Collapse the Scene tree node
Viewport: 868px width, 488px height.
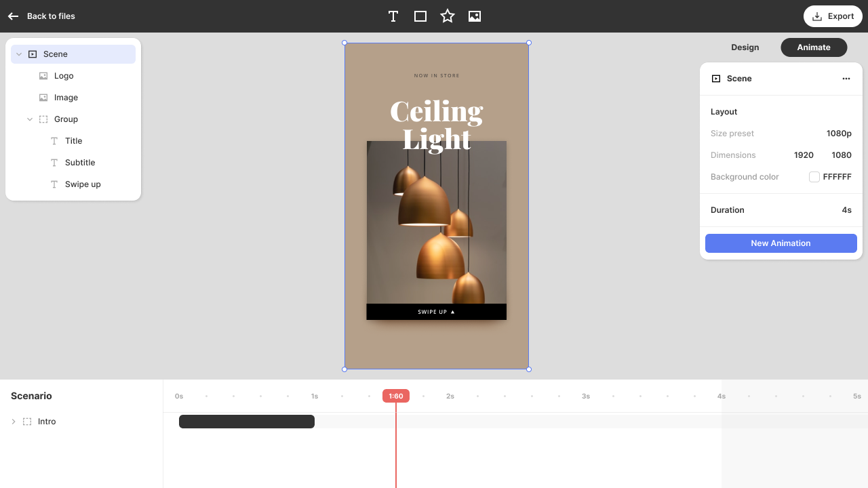[19, 54]
